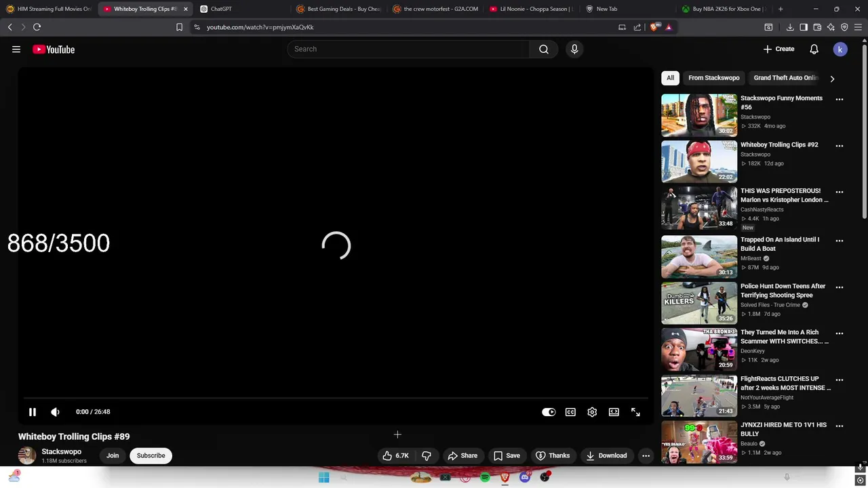Select the From Stackswopo chip
This screenshot has width=868, height=488.
[x=714, y=78]
